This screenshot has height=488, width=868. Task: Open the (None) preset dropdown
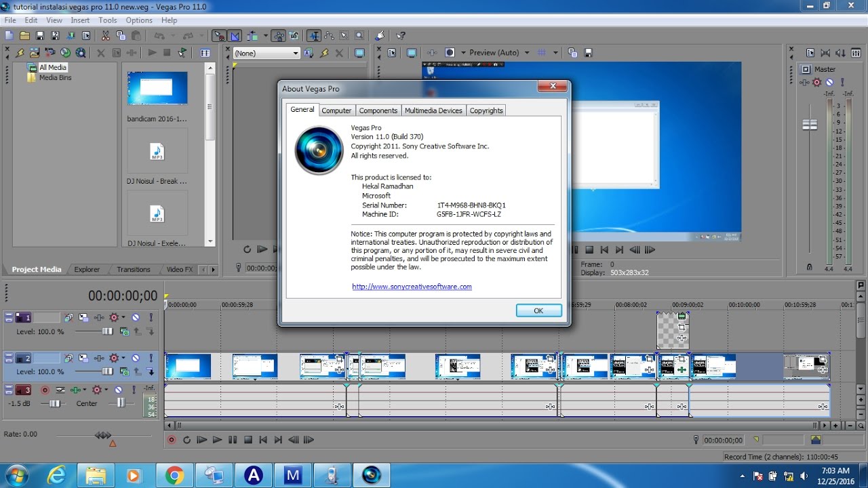tap(266, 53)
